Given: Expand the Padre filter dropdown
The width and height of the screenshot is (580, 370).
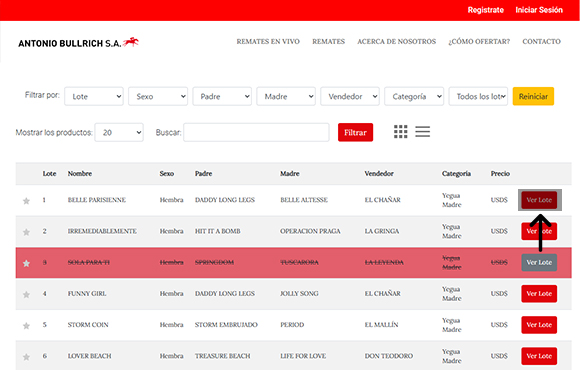Looking at the screenshot, I should pos(222,96).
